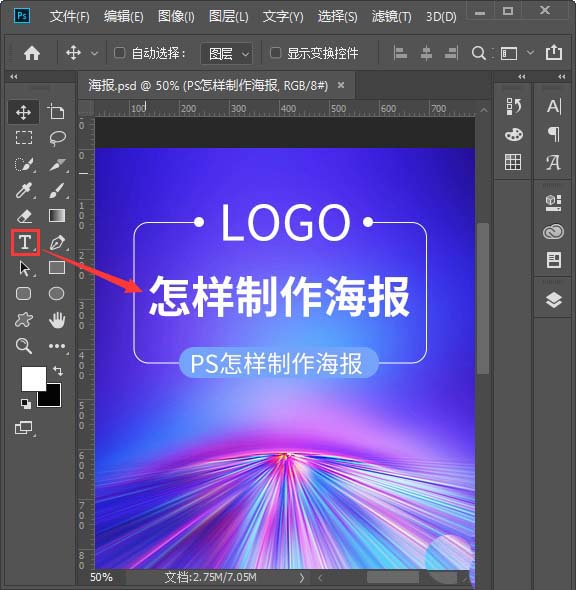Open the 编辑(E) menu
The width and height of the screenshot is (576, 590).
tap(124, 17)
